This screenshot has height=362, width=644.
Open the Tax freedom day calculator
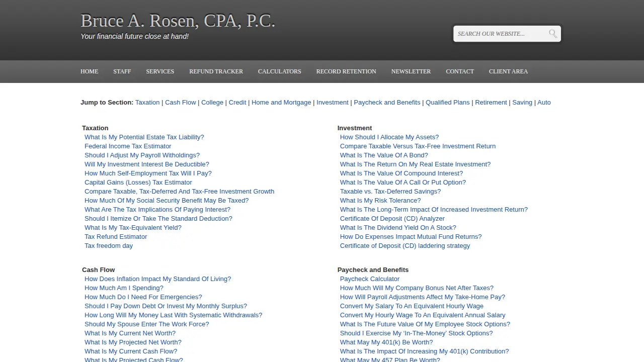109,246
